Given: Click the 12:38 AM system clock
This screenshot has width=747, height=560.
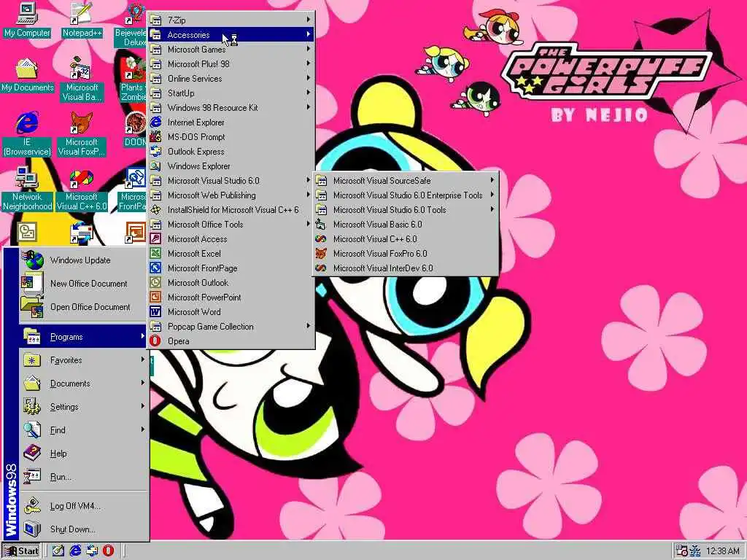Looking at the screenshot, I should tap(723, 551).
